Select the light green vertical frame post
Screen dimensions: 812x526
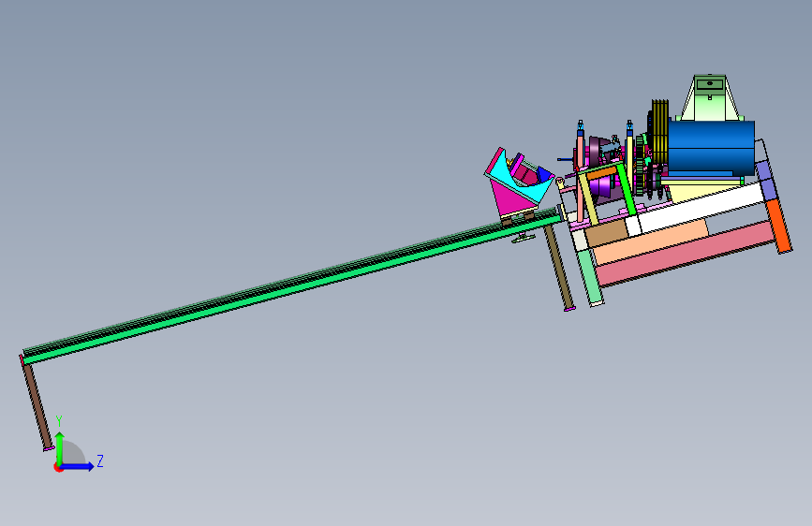pos(591,276)
